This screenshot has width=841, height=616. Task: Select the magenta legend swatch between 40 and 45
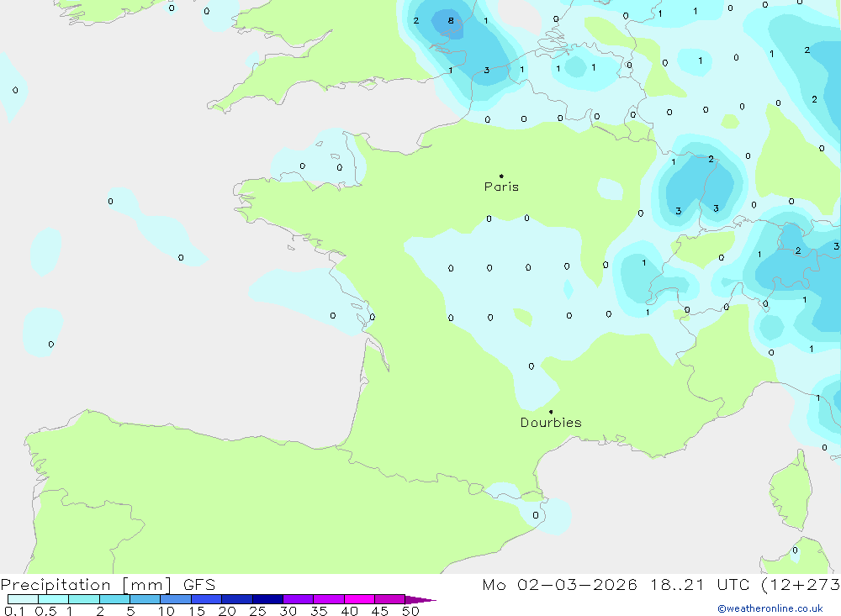(359, 599)
